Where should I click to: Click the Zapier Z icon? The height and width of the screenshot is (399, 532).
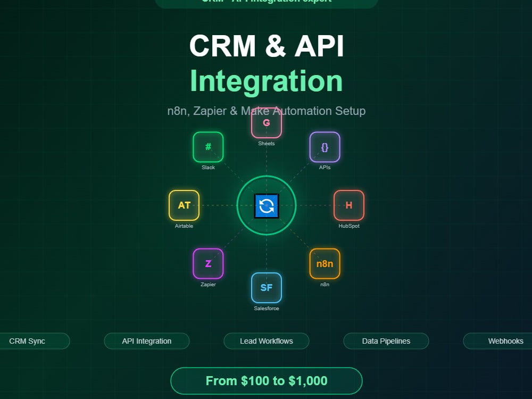(x=208, y=264)
